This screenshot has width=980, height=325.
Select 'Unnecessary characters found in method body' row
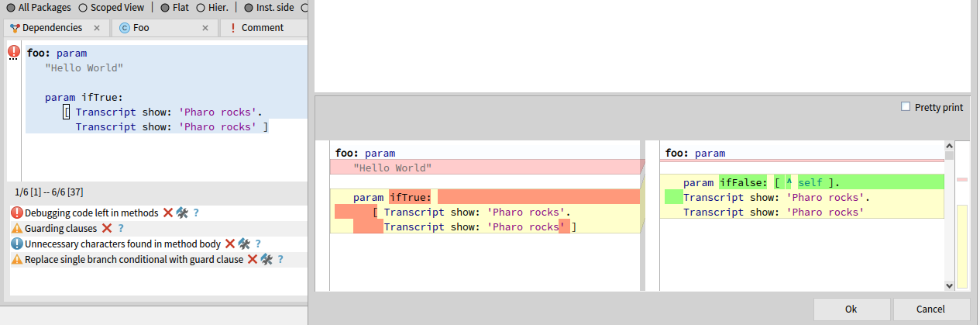tap(158, 244)
